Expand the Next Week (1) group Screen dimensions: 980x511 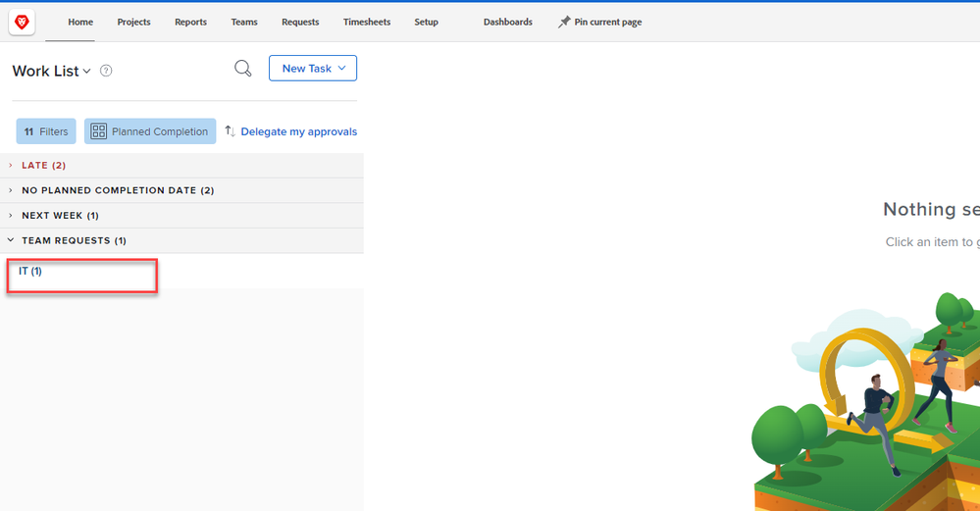coord(60,216)
